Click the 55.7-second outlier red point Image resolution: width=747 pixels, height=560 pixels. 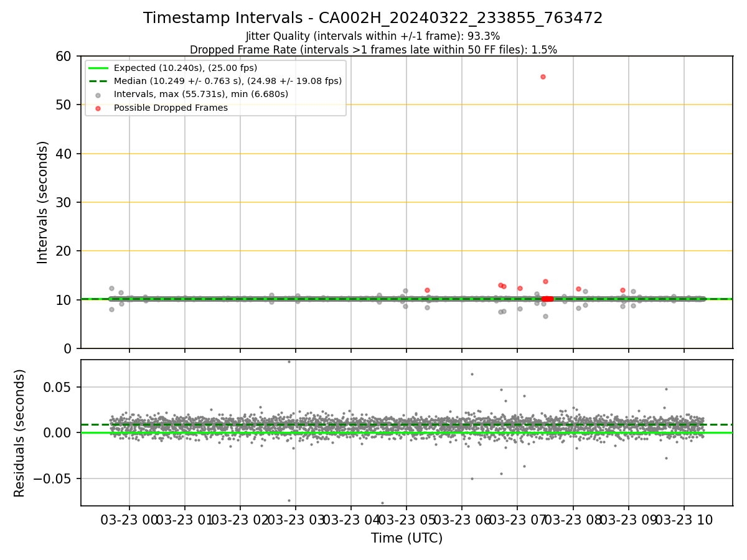click(543, 77)
